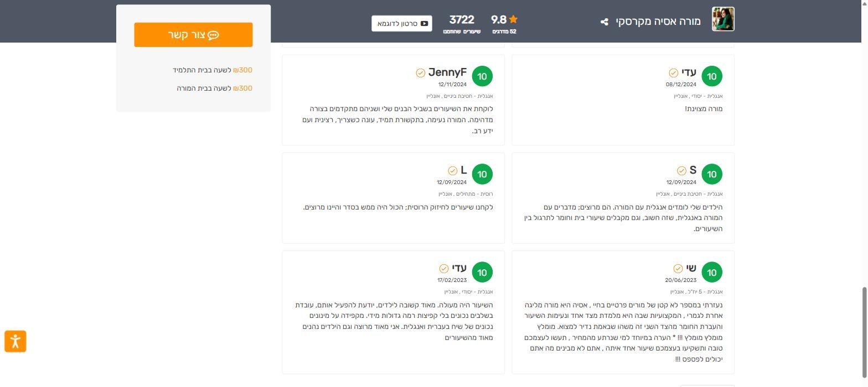Click the share icon beside the teacher name
The height and width of the screenshot is (387, 868).
(604, 22)
